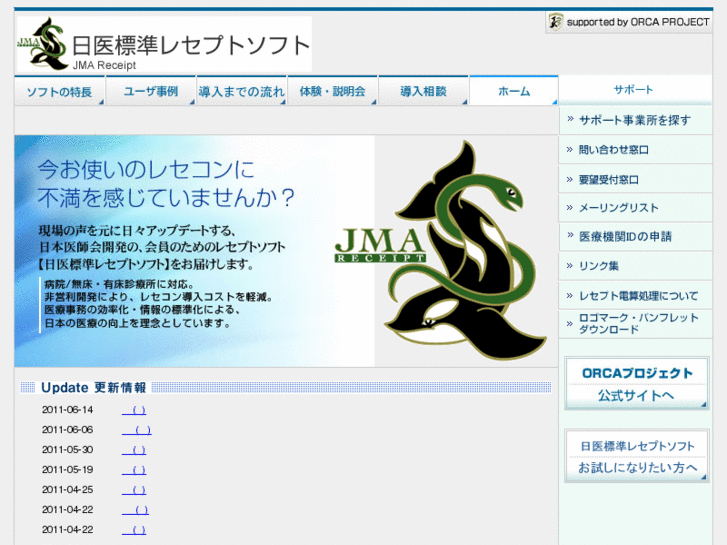Open サポート事業所を探す link

(x=635, y=120)
